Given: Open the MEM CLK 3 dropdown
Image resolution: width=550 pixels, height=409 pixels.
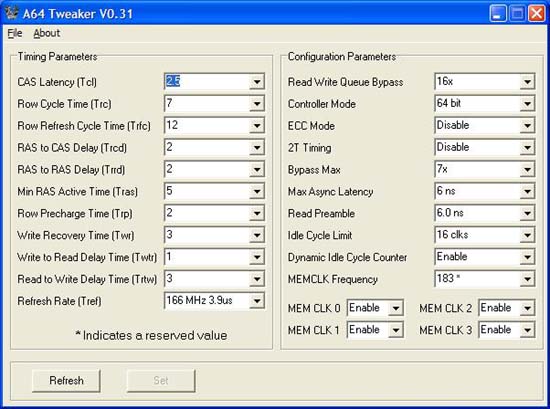Looking at the screenshot, I should tap(527, 330).
